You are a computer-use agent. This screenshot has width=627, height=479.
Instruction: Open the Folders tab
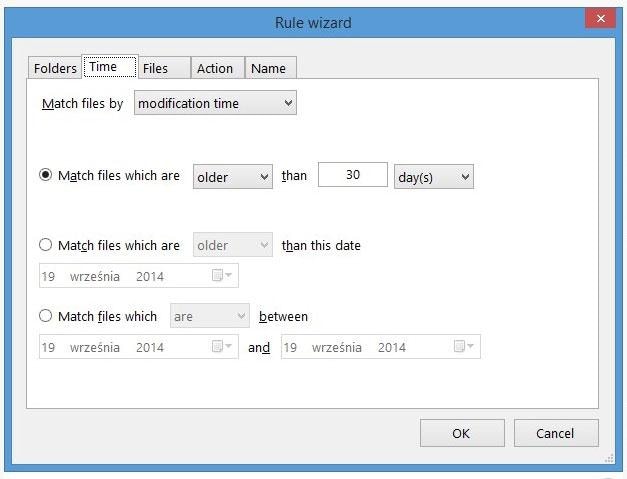tap(55, 68)
